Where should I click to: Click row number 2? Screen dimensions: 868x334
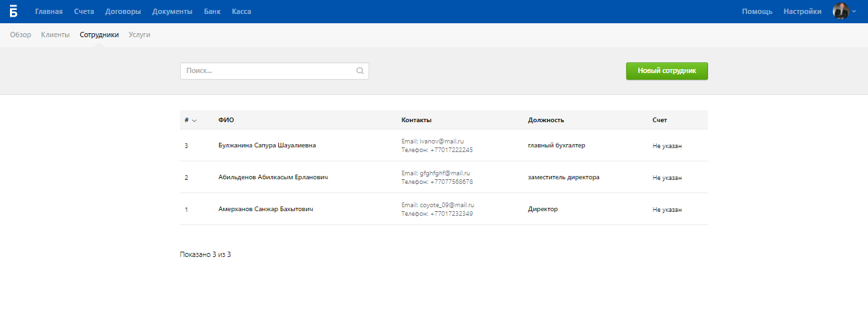(187, 178)
